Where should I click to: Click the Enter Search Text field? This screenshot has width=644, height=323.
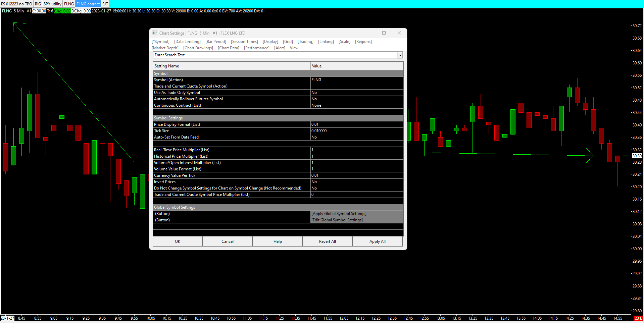275,55
